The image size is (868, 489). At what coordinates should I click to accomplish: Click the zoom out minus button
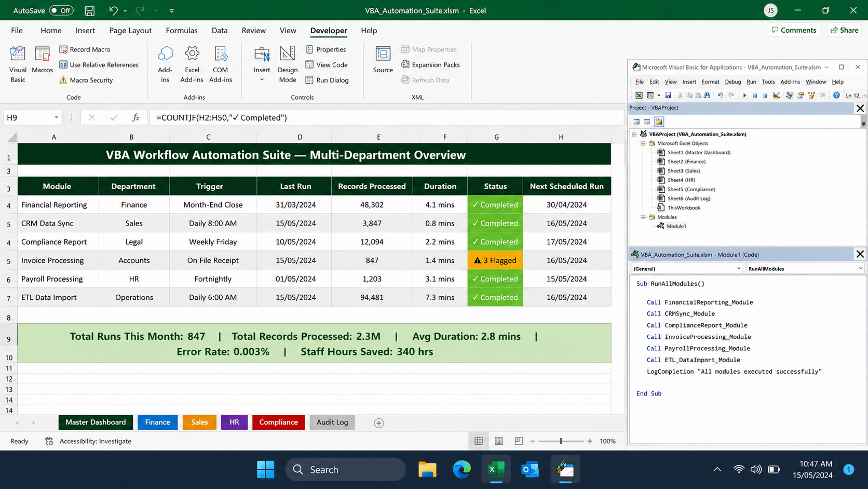click(x=532, y=441)
